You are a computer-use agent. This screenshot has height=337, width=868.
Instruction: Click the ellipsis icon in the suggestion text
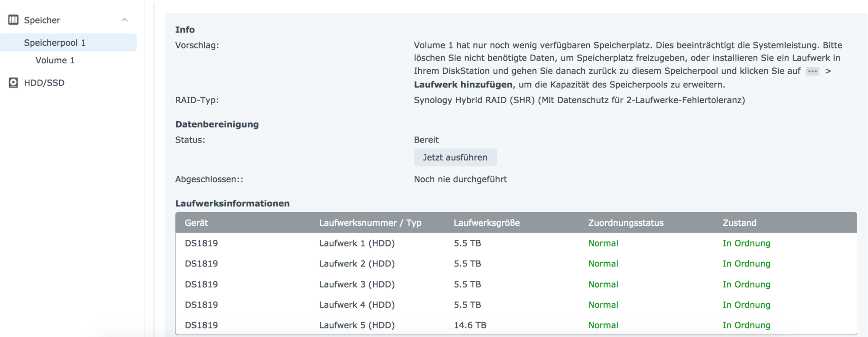point(812,71)
